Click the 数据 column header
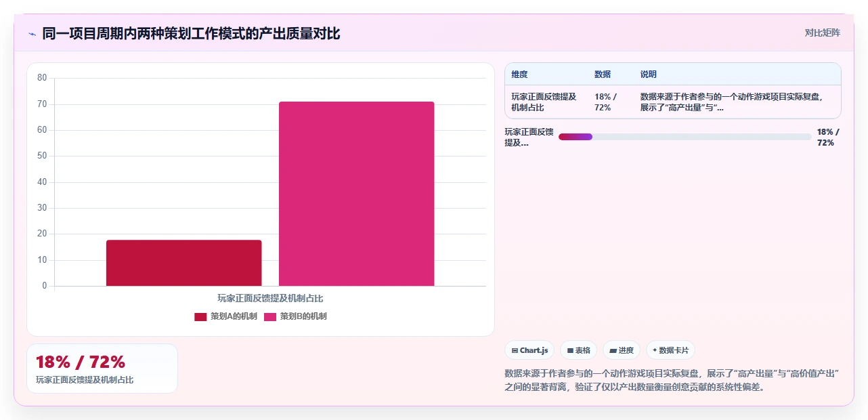The image size is (868, 420). coord(603,75)
